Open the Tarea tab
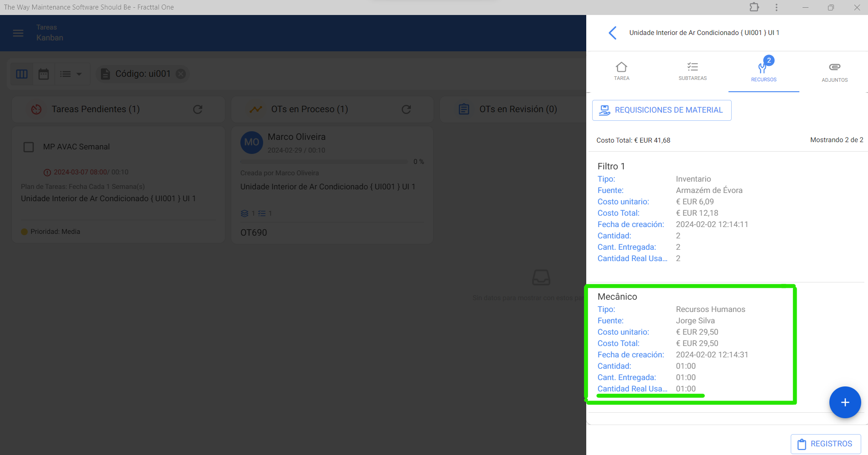Screen dimensions: 868x455 coord(621,71)
